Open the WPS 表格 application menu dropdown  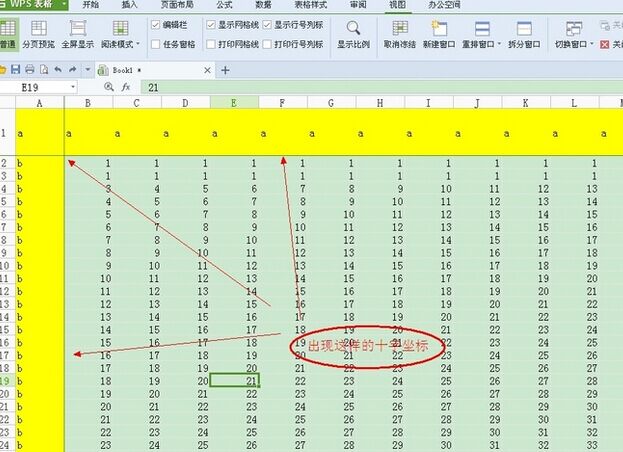64,4
